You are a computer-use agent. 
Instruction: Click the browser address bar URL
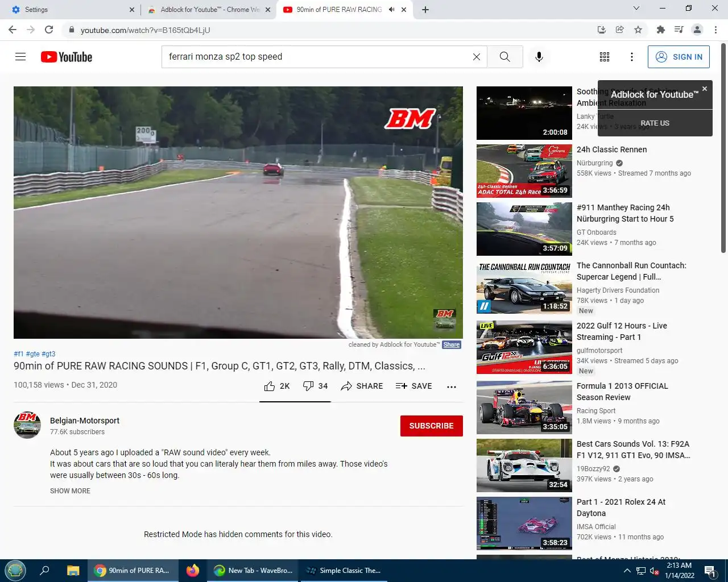[x=145, y=30]
